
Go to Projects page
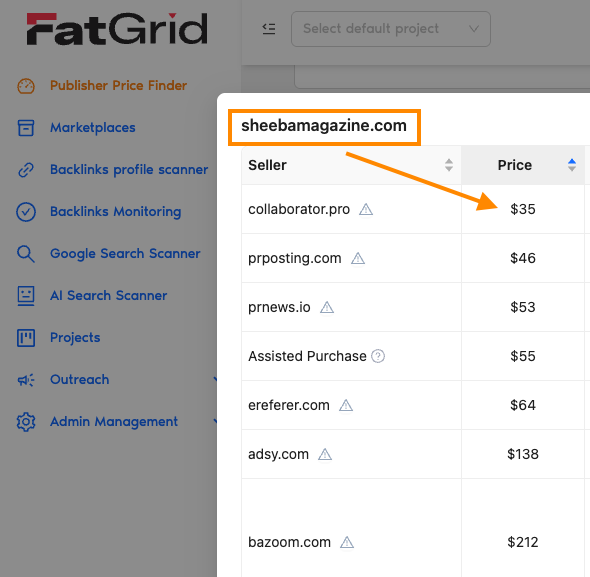[x=75, y=338]
